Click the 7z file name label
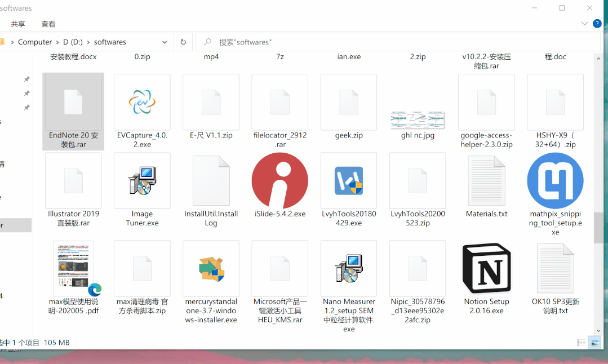The height and width of the screenshot is (364, 608). pyautogui.click(x=280, y=56)
